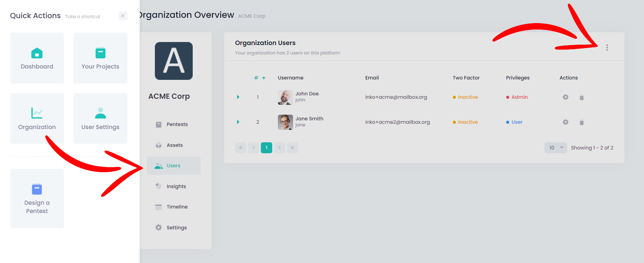Open User Settings quick action tile
644x263 pixels.
[100, 118]
